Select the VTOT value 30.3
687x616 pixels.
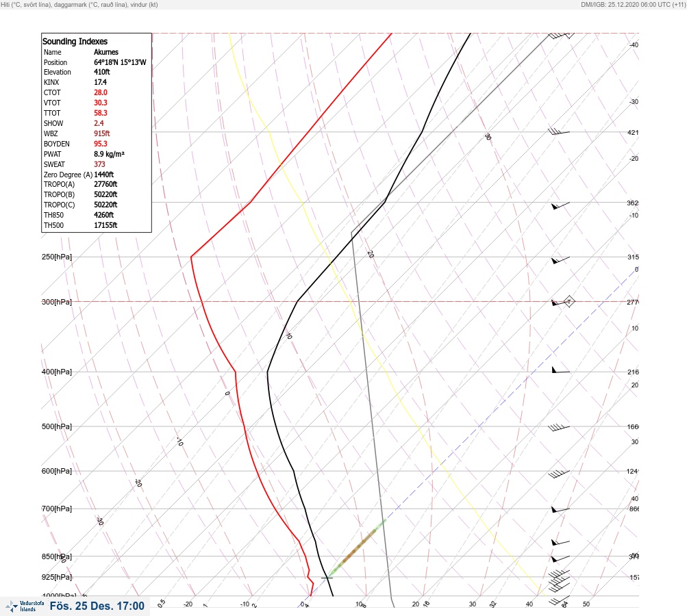[100, 103]
